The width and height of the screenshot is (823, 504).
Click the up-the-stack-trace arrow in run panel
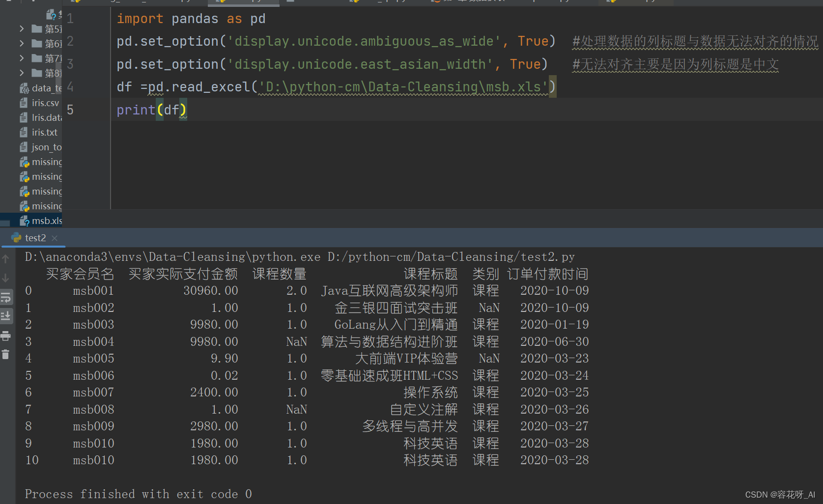tap(6, 258)
